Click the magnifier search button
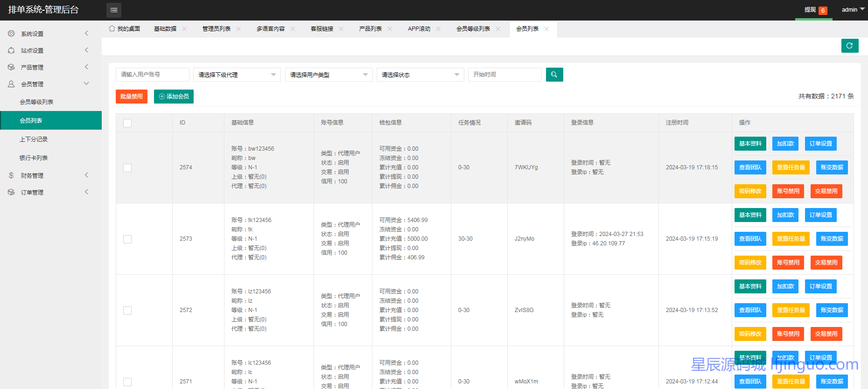This screenshot has width=868, height=389. click(554, 75)
